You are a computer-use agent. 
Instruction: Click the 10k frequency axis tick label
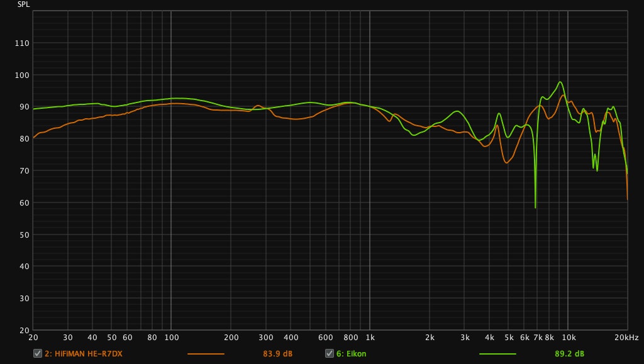click(x=568, y=338)
